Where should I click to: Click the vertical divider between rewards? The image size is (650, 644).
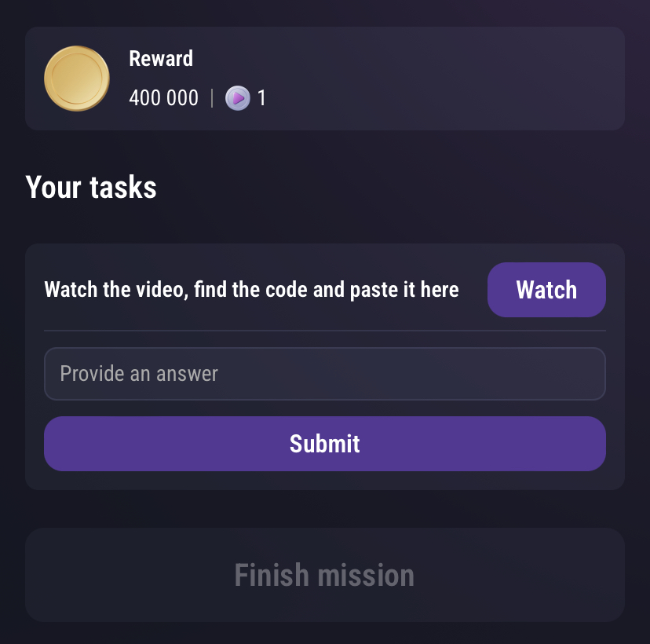click(212, 98)
